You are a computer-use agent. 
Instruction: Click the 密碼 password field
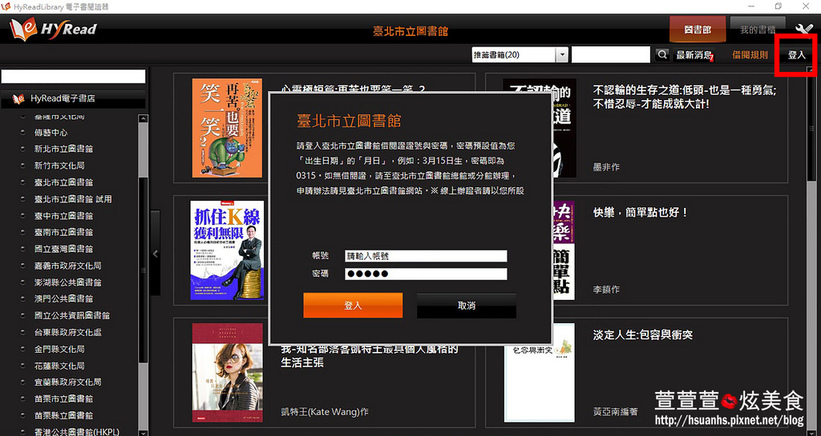pos(424,274)
